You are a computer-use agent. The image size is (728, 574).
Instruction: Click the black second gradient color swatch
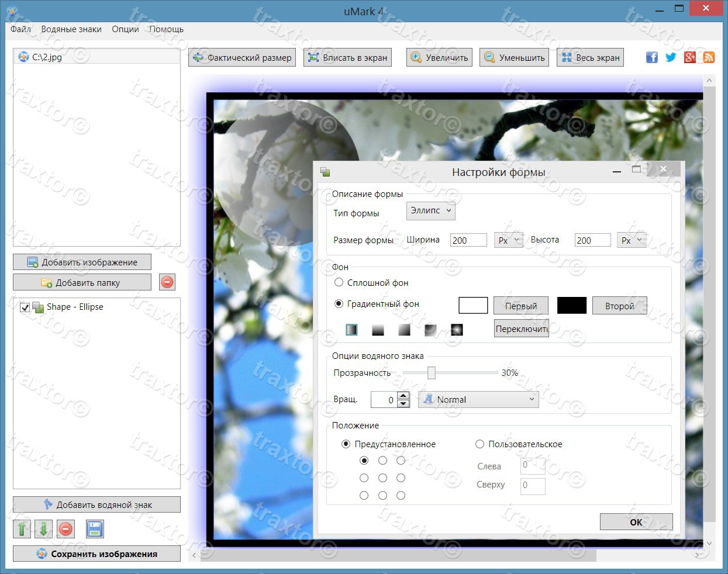coord(571,305)
